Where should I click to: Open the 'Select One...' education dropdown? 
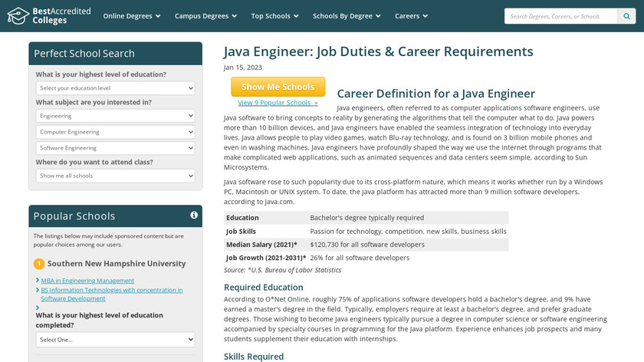click(116, 339)
